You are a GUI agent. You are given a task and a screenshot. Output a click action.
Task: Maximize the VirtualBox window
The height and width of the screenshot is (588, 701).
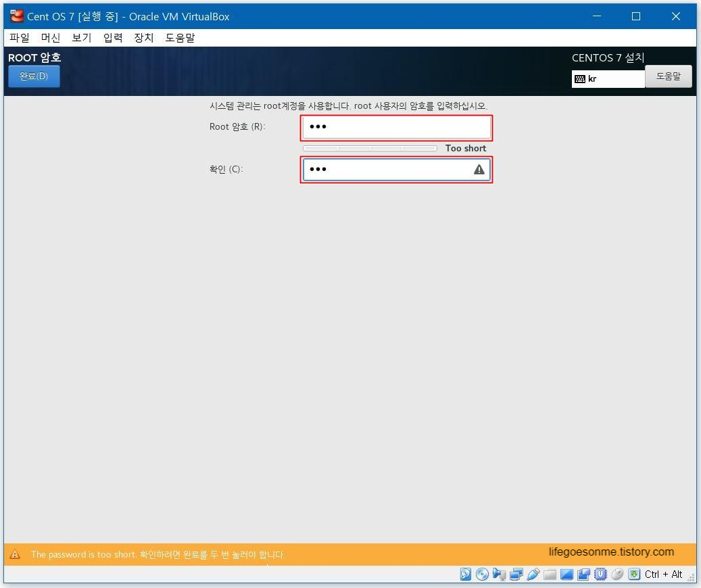pyautogui.click(x=635, y=16)
